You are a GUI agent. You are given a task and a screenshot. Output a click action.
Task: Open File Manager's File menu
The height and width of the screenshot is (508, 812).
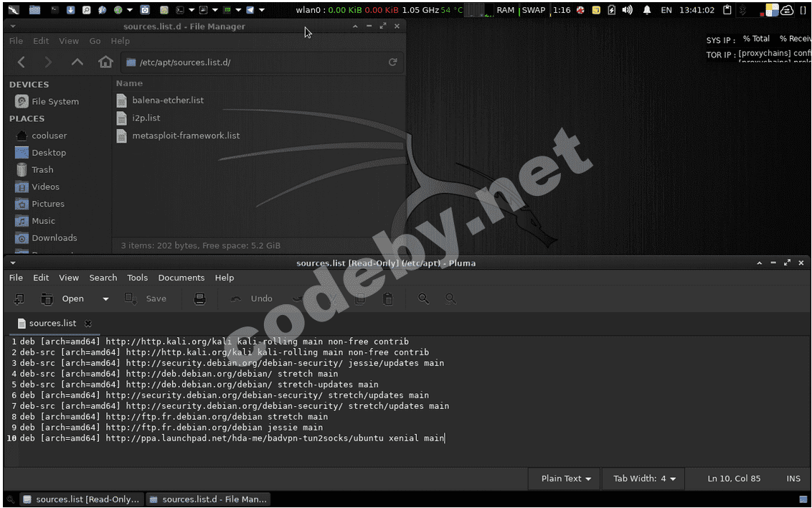tap(16, 41)
